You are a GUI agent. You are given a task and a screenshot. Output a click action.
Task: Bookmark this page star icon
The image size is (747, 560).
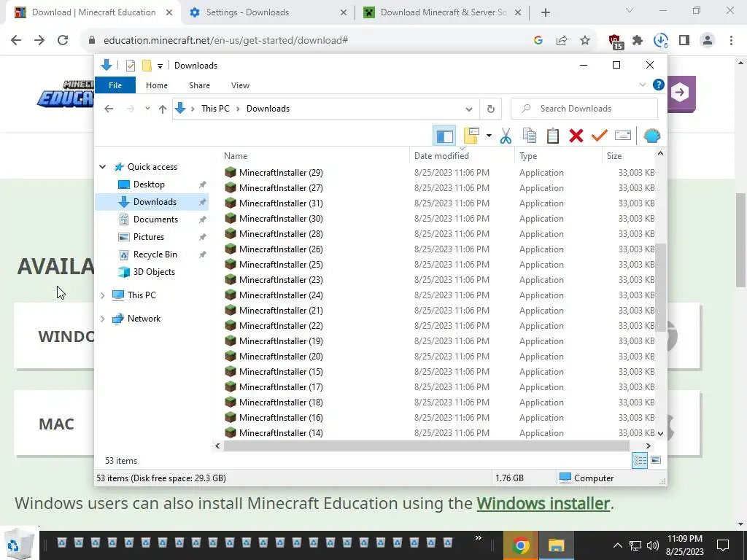pyautogui.click(x=585, y=41)
